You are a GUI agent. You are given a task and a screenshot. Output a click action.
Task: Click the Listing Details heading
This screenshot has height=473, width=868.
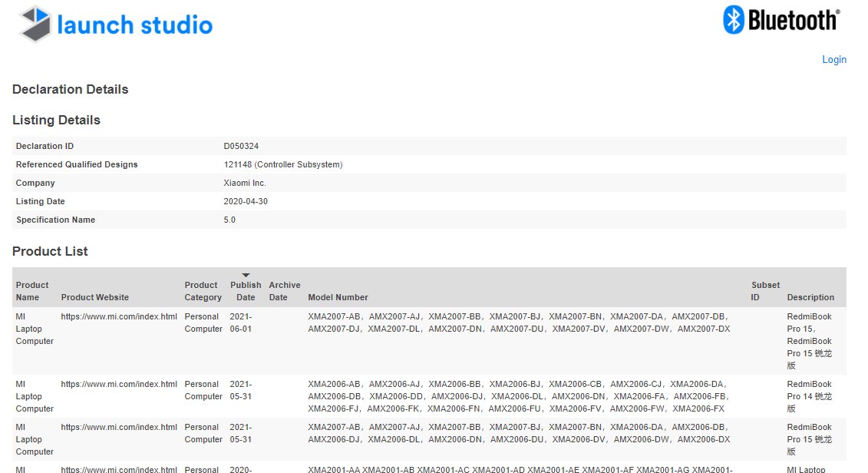tap(56, 121)
